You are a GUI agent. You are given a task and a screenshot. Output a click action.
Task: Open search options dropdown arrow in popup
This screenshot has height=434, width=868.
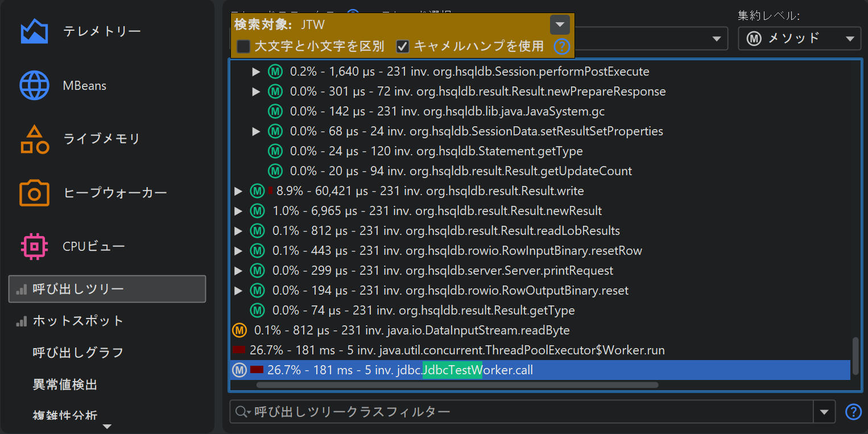560,25
